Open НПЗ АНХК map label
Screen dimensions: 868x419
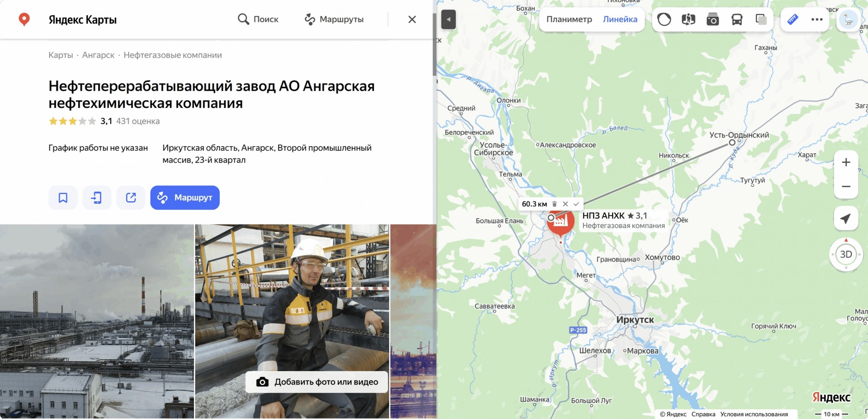(623, 220)
